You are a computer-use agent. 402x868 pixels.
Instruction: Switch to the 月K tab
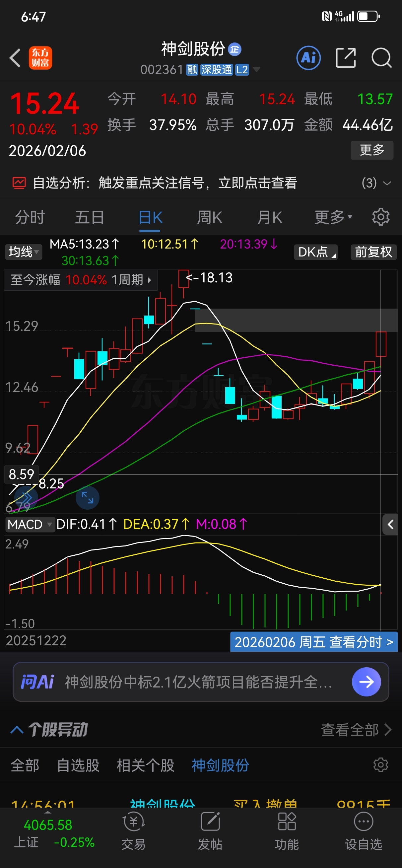click(x=270, y=217)
